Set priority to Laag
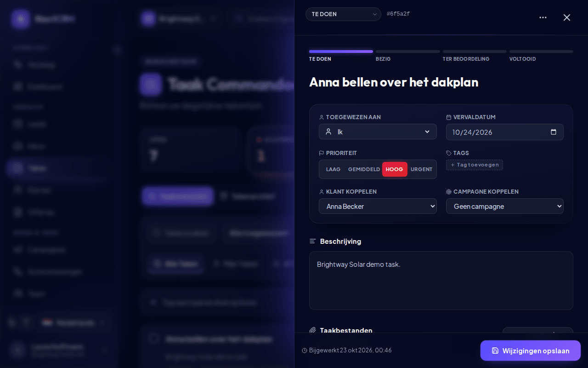588x368 pixels. [333, 169]
